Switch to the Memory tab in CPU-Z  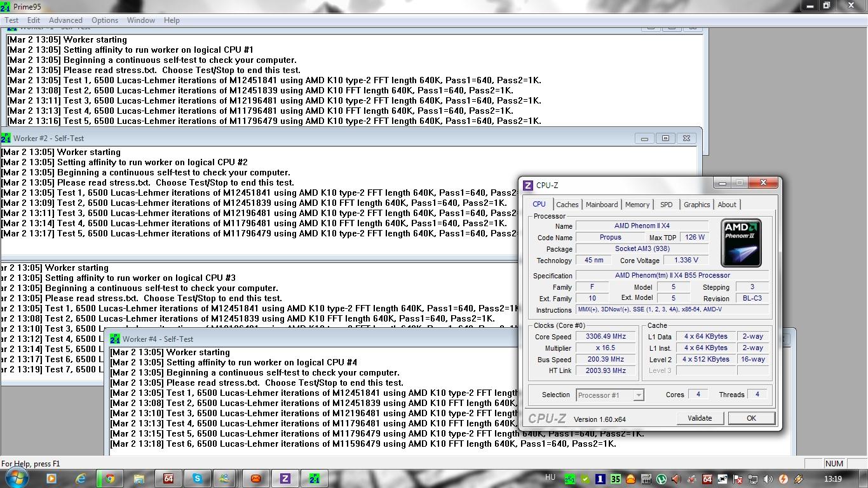click(x=637, y=205)
